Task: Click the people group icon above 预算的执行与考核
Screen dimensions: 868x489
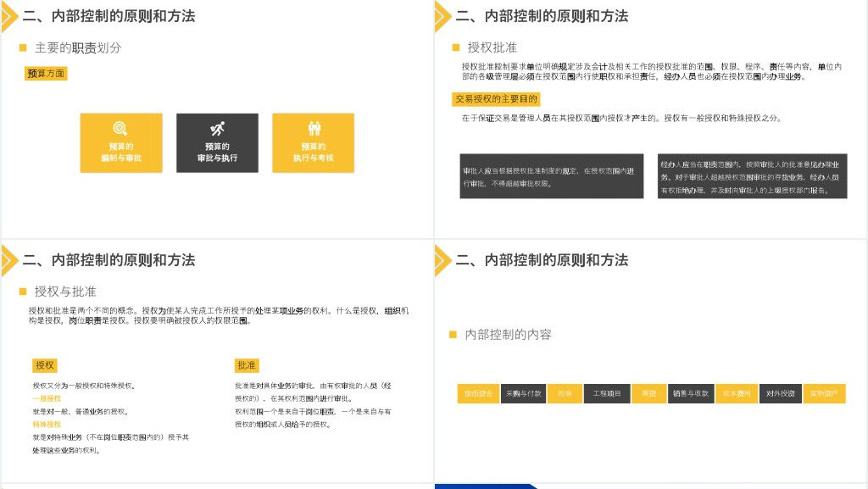Action: click(x=314, y=128)
